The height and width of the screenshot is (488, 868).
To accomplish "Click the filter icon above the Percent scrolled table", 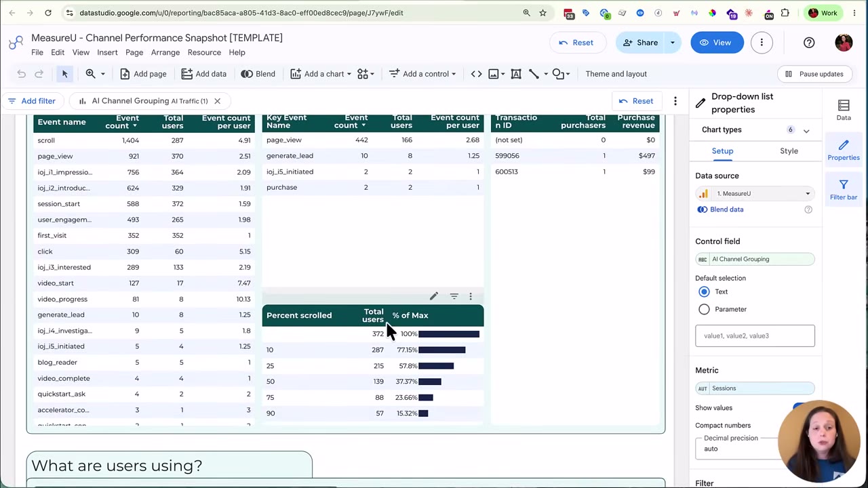I will [454, 296].
